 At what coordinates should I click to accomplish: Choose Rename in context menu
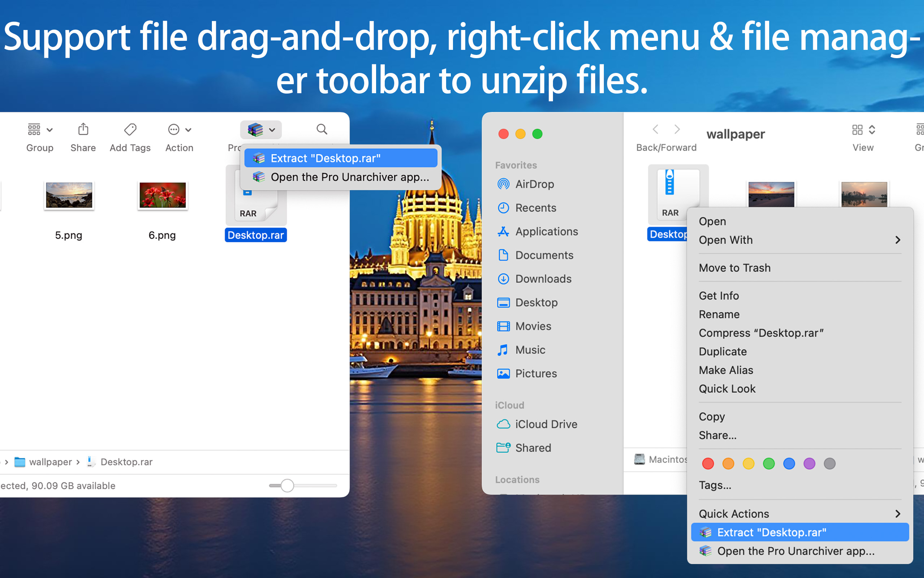click(800, 315)
